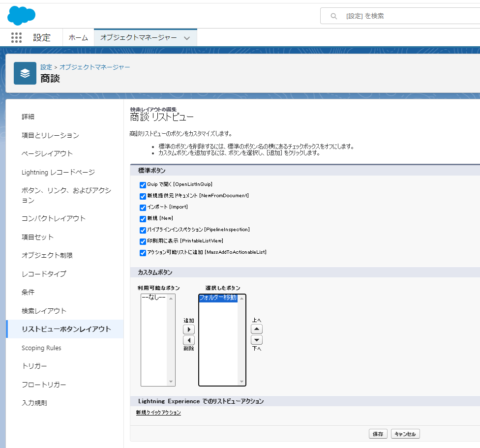
Task: Click the 上へ up arrow button
Action: coord(257,329)
